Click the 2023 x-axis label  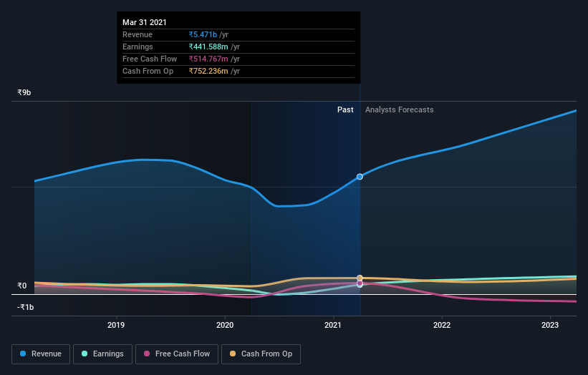click(x=550, y=325)
